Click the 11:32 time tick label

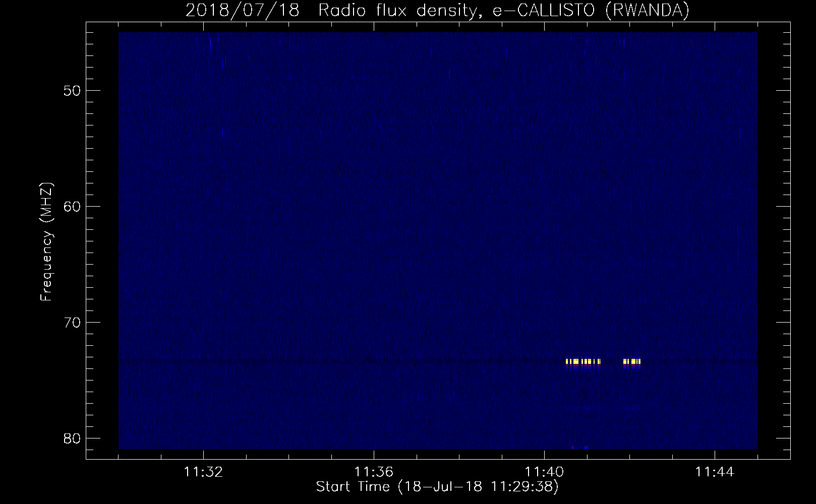tap(203, 472)
